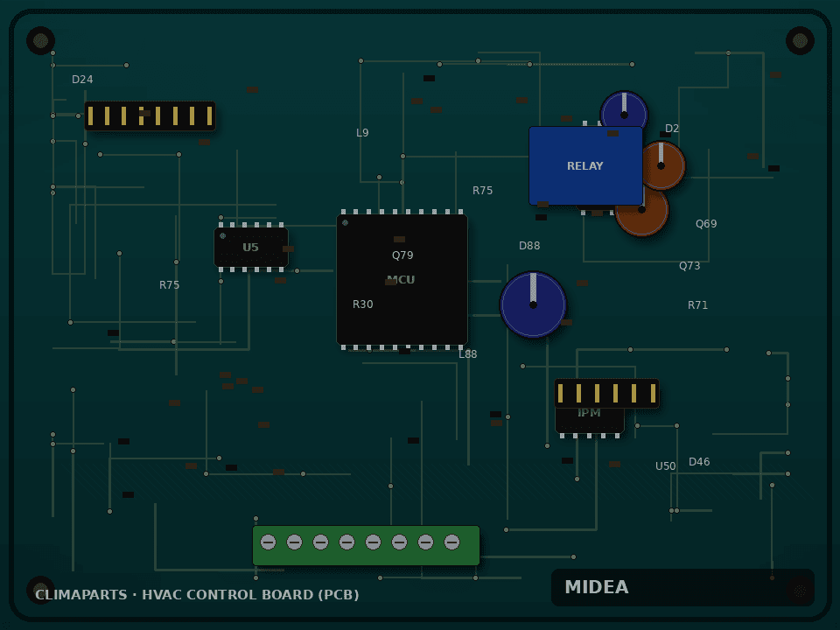This screenshot has height=630, width=840.
Task: Click the Q69 designator label
Action: 706,224
